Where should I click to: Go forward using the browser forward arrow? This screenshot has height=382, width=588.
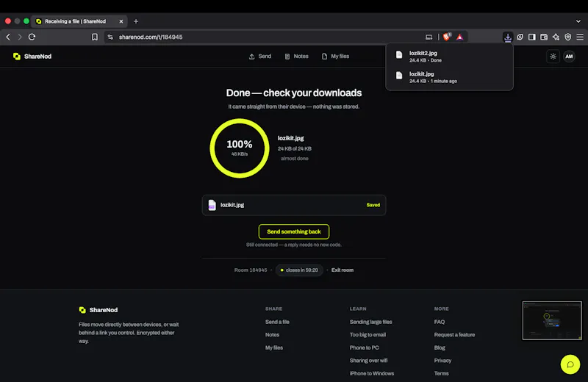tap(20, 37)
